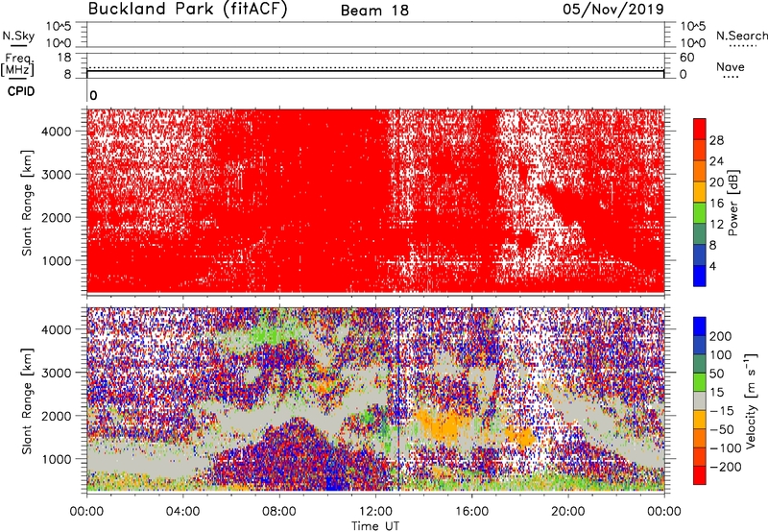Click the 'Buckland Park (fitACF)' title
Image resolution: width=768 pixels, height=532 pixels.
[x=187, y=9]
